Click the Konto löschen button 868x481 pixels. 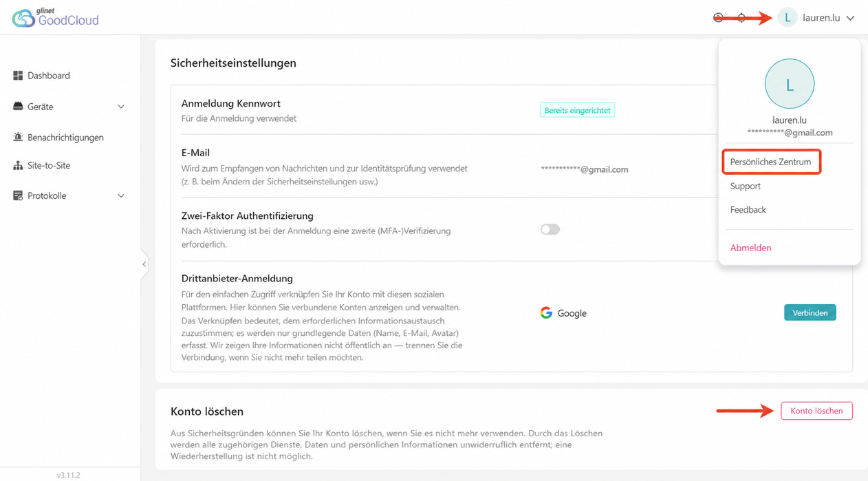tap(816, 411)
